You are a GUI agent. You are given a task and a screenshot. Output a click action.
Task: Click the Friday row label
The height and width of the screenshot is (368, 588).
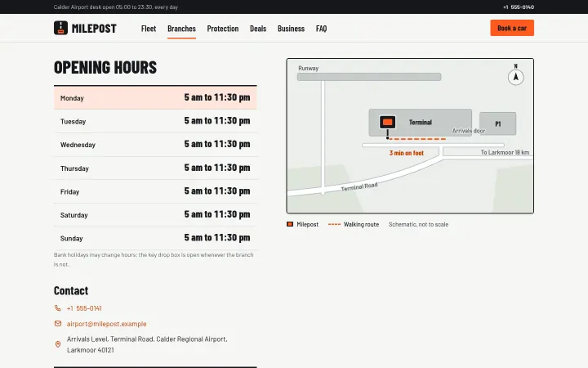pyautogui.click(x=69, y=191)
